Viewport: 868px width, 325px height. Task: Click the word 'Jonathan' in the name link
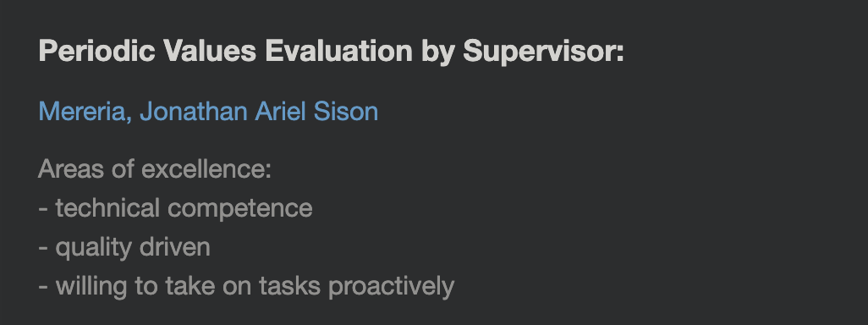(193, 112)
